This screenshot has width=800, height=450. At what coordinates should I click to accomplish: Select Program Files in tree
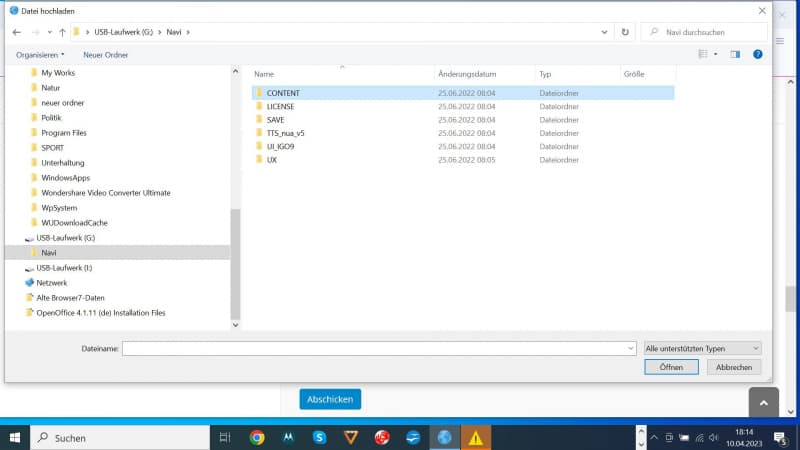64,133
